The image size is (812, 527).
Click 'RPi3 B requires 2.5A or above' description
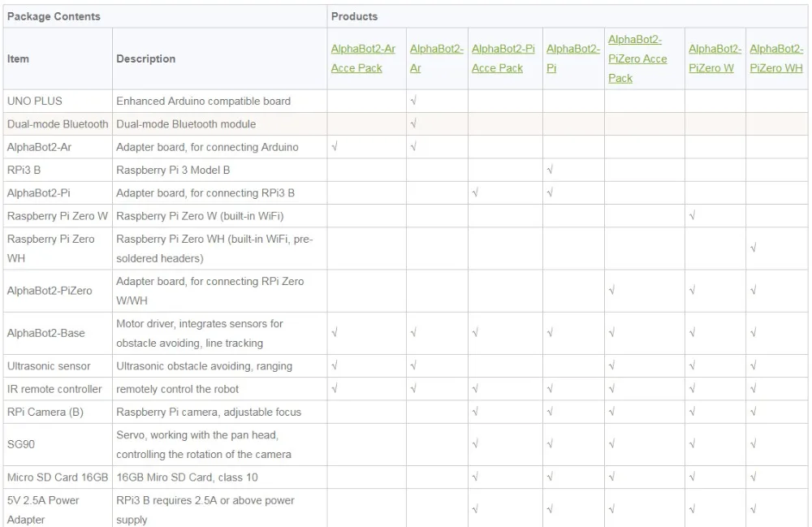[x=205, y=510]
